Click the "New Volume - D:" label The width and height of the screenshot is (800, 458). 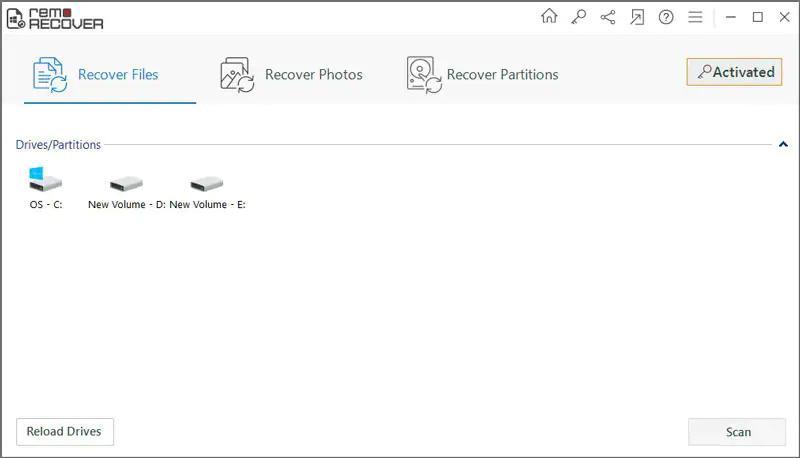pos(127,205)
